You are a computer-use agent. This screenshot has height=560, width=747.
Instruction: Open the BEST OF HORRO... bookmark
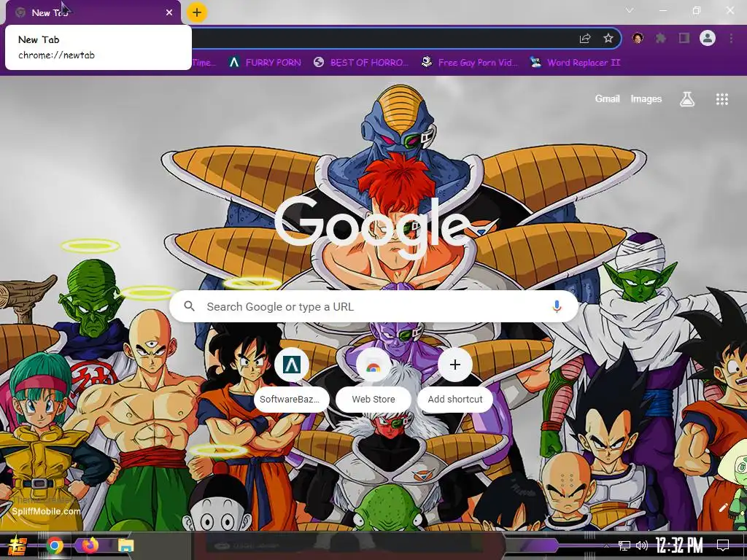(361, 63)
